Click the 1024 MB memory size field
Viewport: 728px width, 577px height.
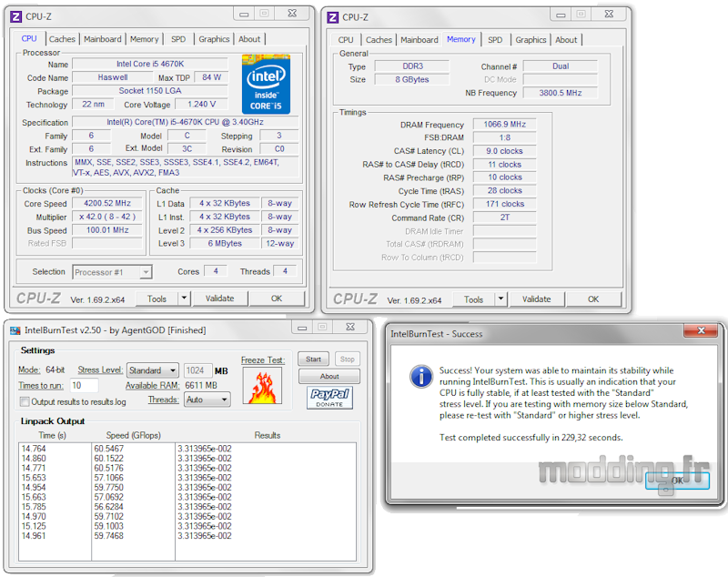[x=197, y=370]
